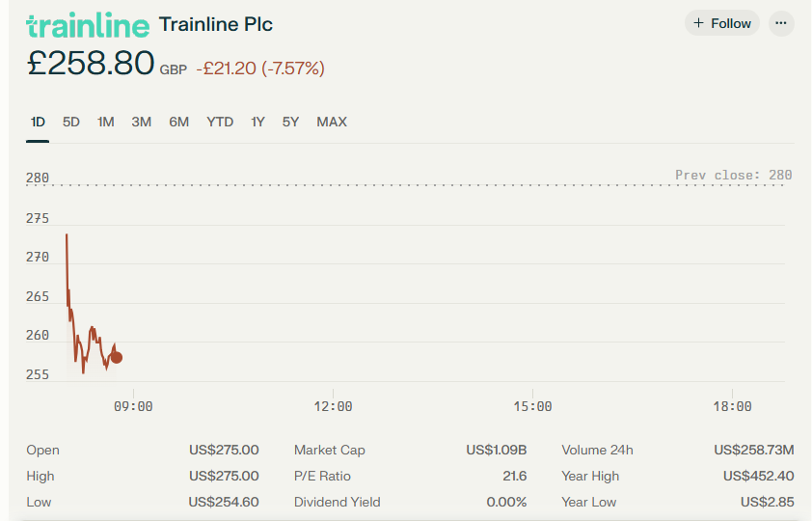812x521 pixels.
Task: Show the 3M chart range
Action: pos(142,123)
